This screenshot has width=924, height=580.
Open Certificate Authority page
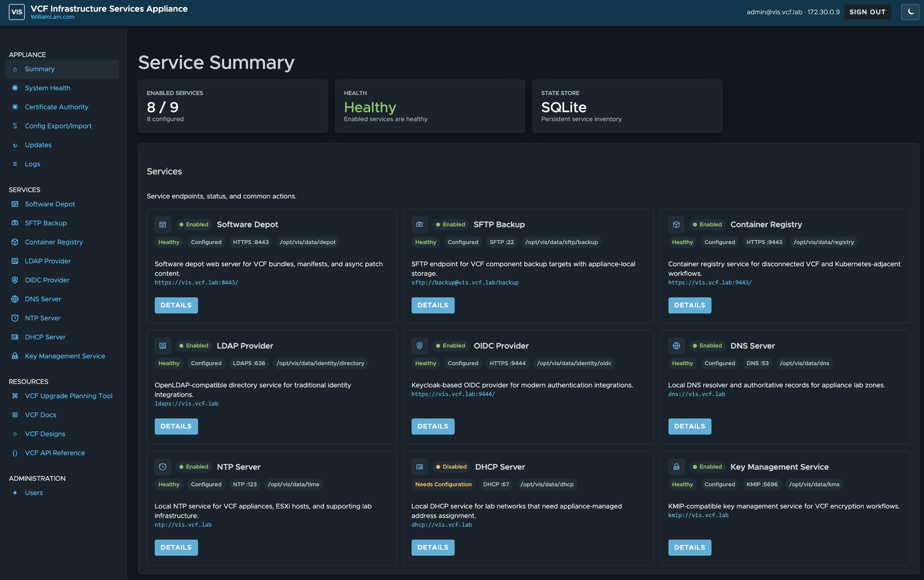[x=62, y=107]
